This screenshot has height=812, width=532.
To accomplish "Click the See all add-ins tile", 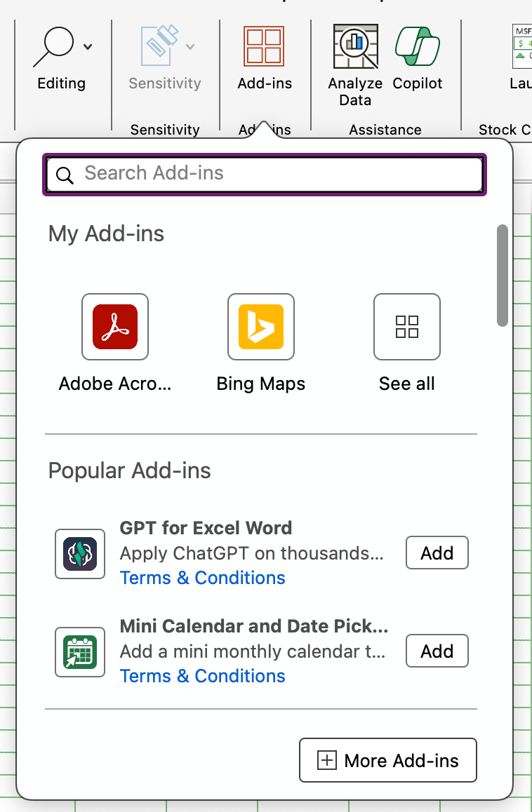I will (407, 327).
